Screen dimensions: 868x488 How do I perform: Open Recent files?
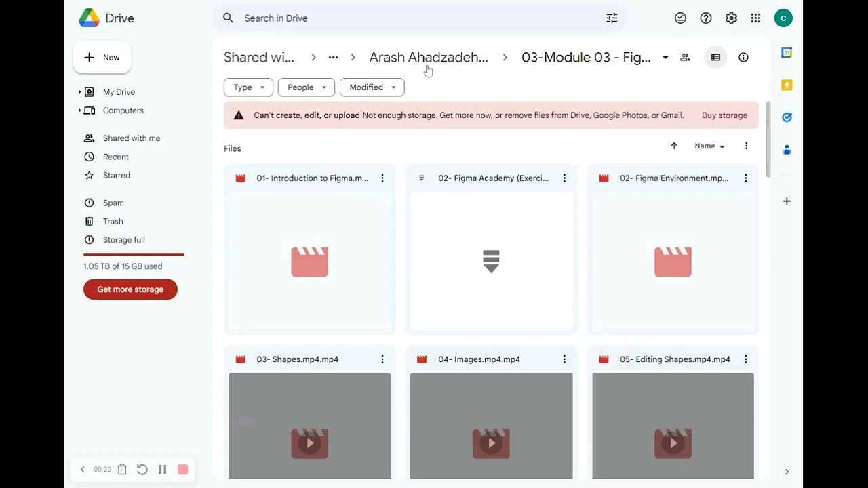click(115, 157)
